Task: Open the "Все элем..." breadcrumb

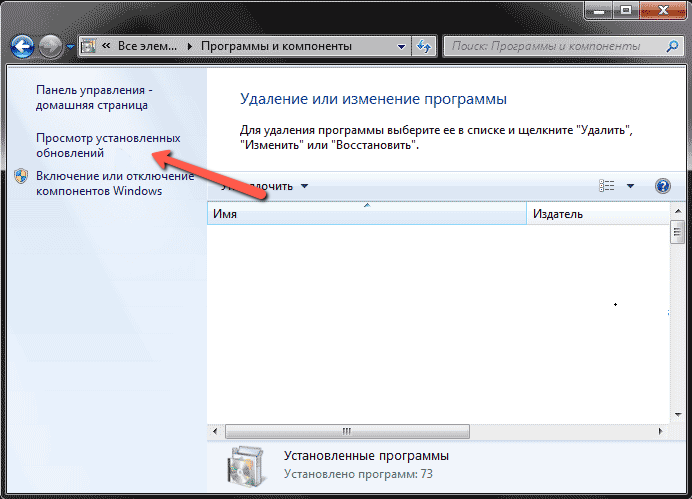Action: 147,46
